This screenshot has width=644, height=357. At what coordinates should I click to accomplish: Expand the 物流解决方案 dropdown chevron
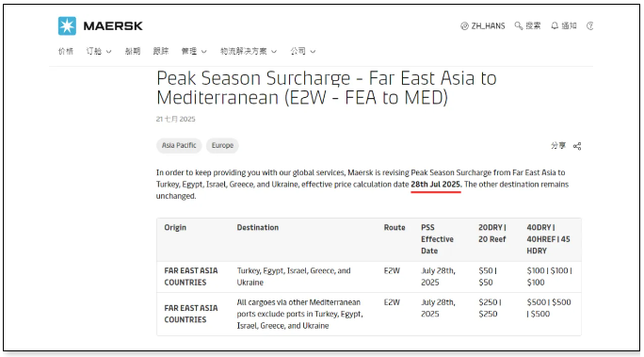tap(274, 52)
